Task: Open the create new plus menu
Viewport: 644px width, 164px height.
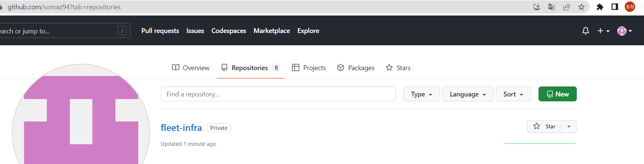Action: (x=604, y=31)
